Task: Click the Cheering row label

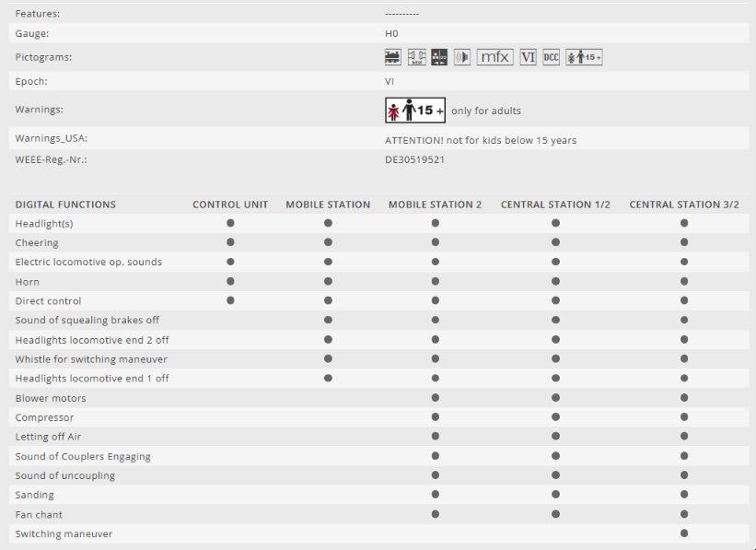Action: (37, 242)
